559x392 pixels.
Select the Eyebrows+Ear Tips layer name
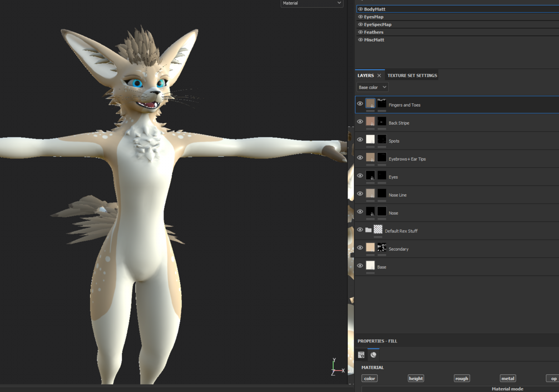pos(407,159)
